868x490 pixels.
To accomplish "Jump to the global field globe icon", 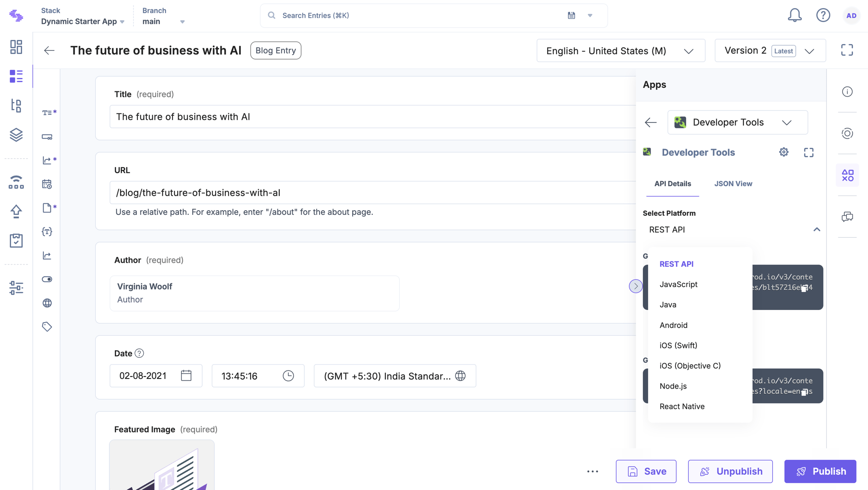I will [x=47, y=303].
